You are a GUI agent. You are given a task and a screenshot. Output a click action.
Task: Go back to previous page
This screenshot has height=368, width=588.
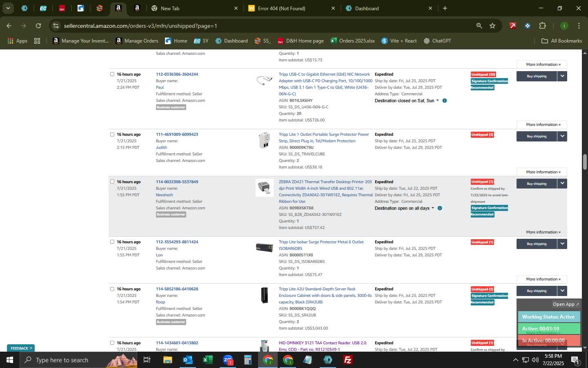tap(9, 26)
